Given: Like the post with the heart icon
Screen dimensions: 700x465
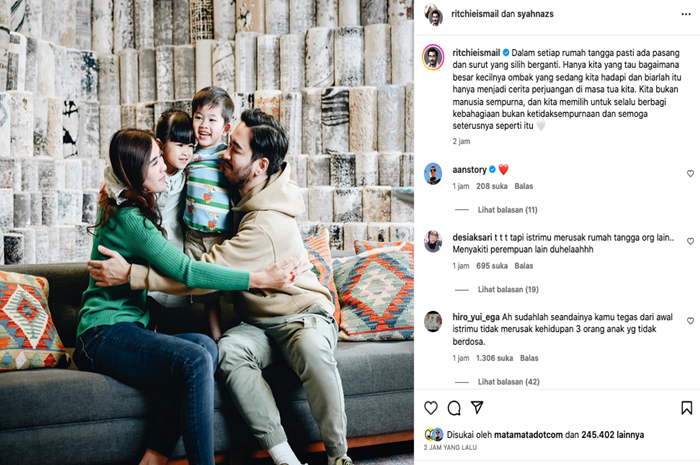Looking at the screenshot, I should (431, 408).
